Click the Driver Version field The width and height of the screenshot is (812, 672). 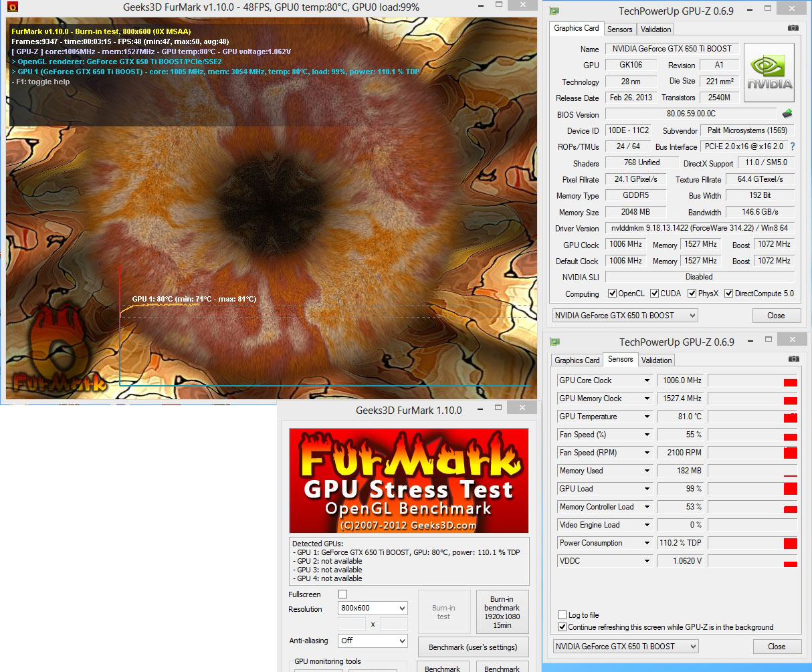point(700,228)
